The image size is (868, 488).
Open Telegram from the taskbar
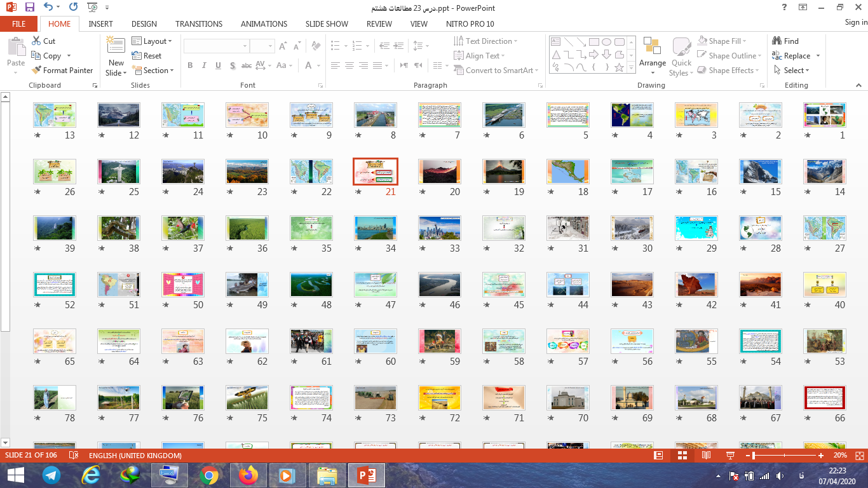pyautogui.click(x=51, y=475)
